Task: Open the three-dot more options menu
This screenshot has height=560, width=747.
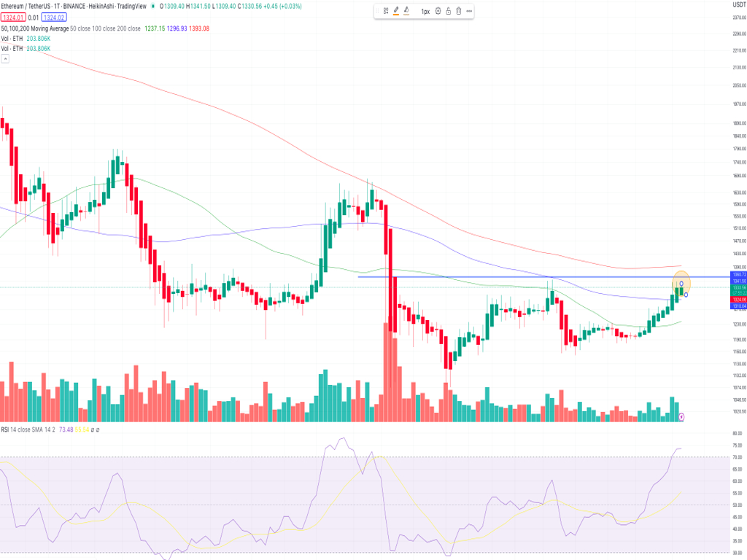Action: 468,11
